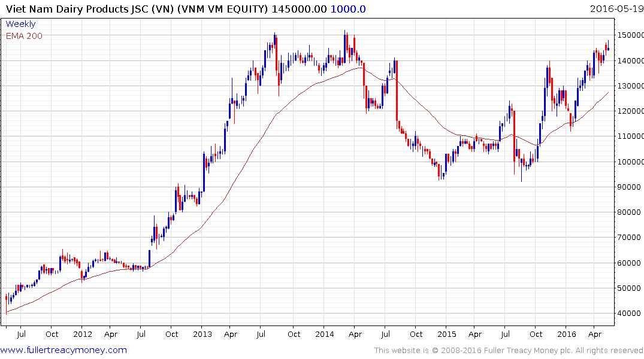Image resolution: width=644 pixels, height=359 pixels.
Task: Click the date 2016-05-19
Action: (616, 9)
